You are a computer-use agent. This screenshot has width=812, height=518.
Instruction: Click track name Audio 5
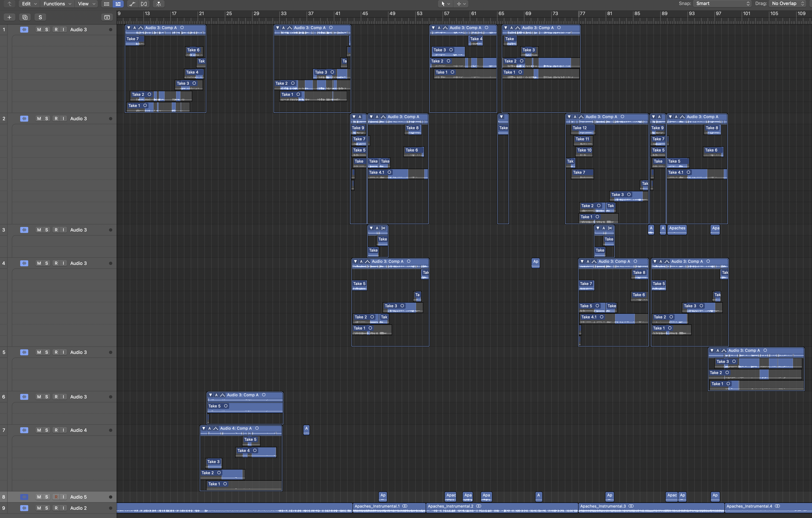coord(78,497)
